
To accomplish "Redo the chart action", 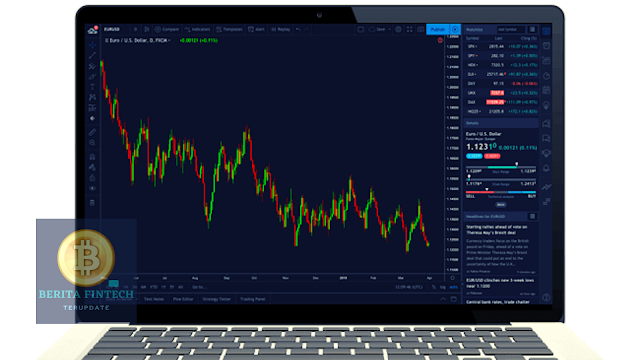I will coord(306,29).
